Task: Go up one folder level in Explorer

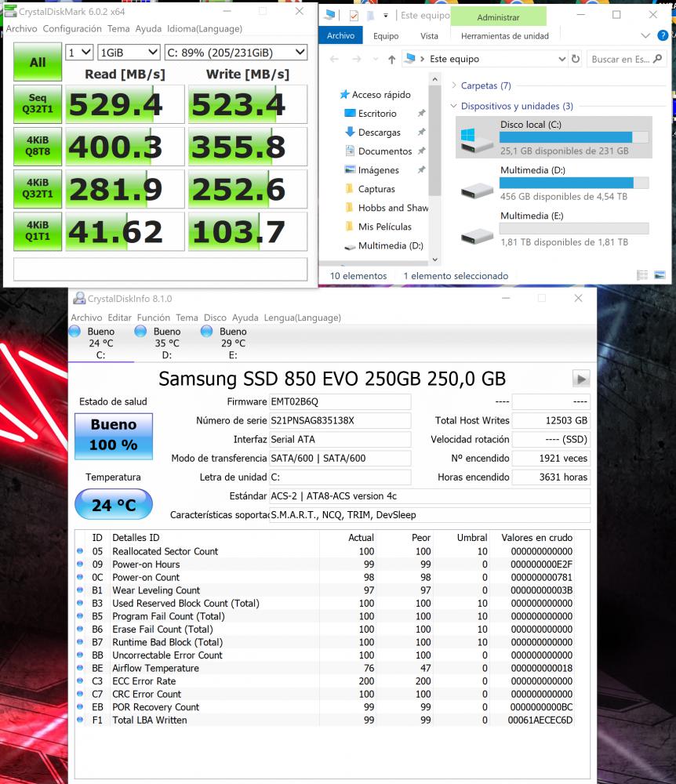Action: [x=392, y=59]
